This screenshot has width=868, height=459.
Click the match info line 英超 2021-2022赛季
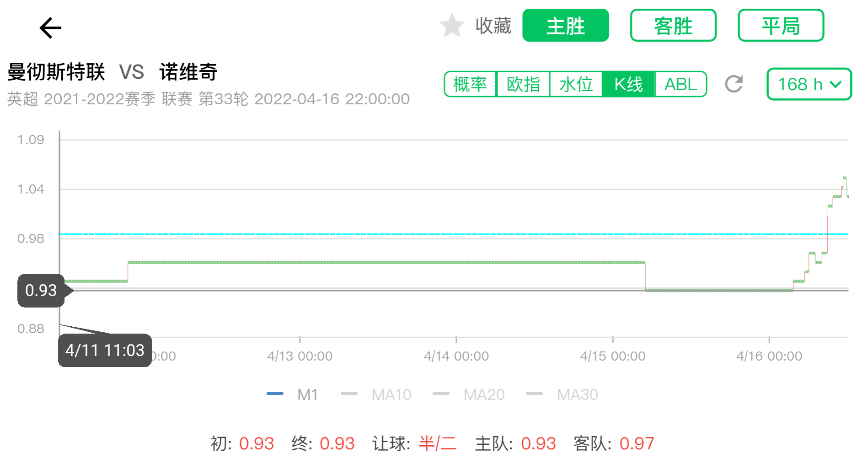coord(209,99)
